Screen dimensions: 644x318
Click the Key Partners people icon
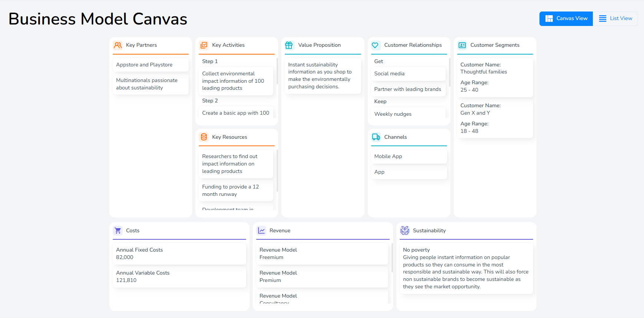(118, 45)
